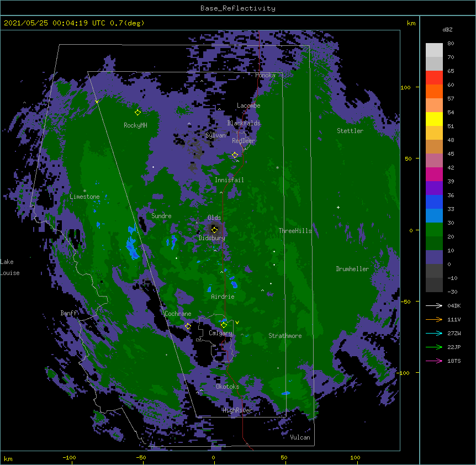Viewport: 476px width, 465px height.
Task: Click the Stettler city label
Action: (350, 131)
